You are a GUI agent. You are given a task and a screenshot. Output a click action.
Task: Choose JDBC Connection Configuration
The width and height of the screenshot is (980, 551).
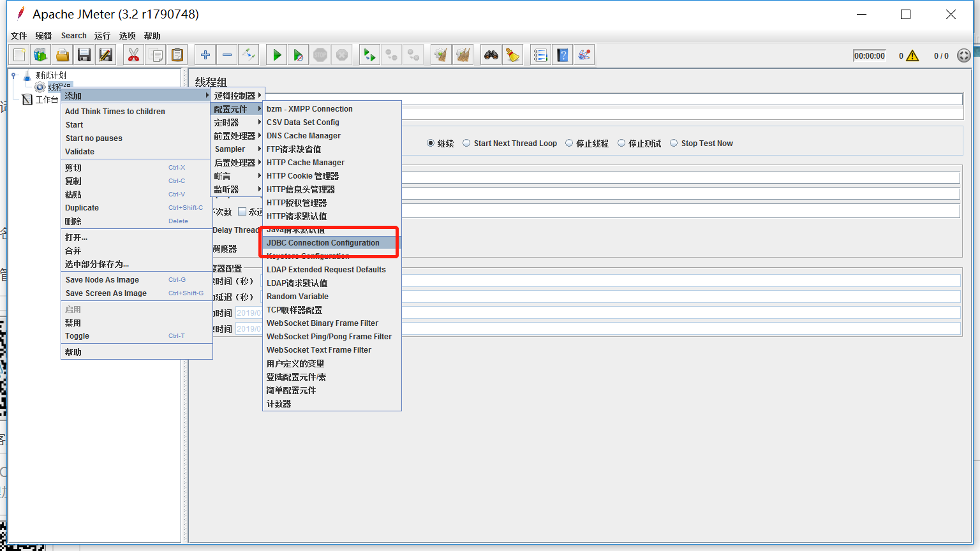(332, 243)
